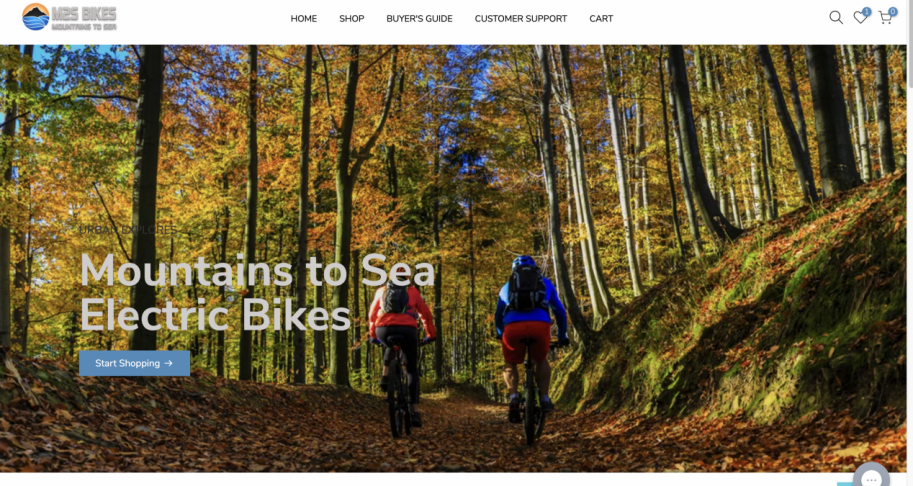Click the cart count badge showing 0
The width and height of the screenshot is (913, 486).
[893, 12]
